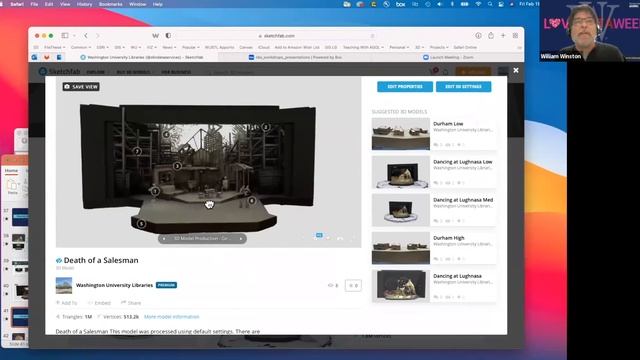Go to previous annotation arrow

164,238
